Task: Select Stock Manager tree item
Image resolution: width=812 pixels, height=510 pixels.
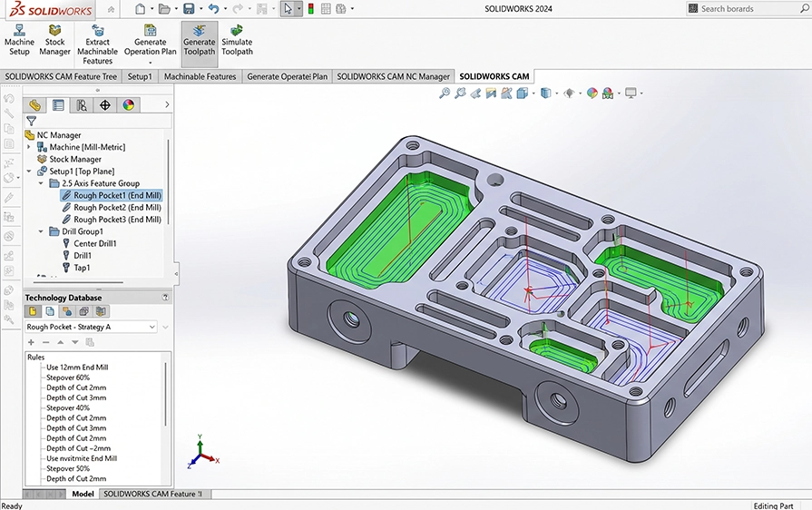Action: pyautogui.click(x=69, y=159)
